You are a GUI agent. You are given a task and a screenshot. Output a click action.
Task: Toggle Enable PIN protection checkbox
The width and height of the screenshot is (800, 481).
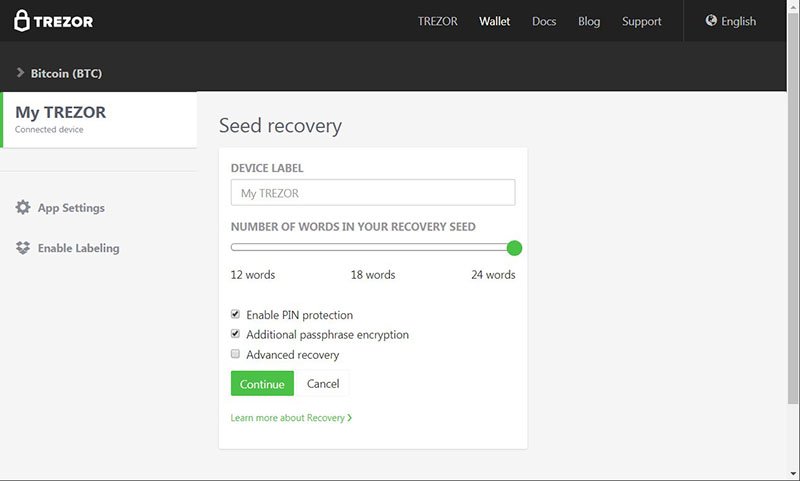coord(235,314)
